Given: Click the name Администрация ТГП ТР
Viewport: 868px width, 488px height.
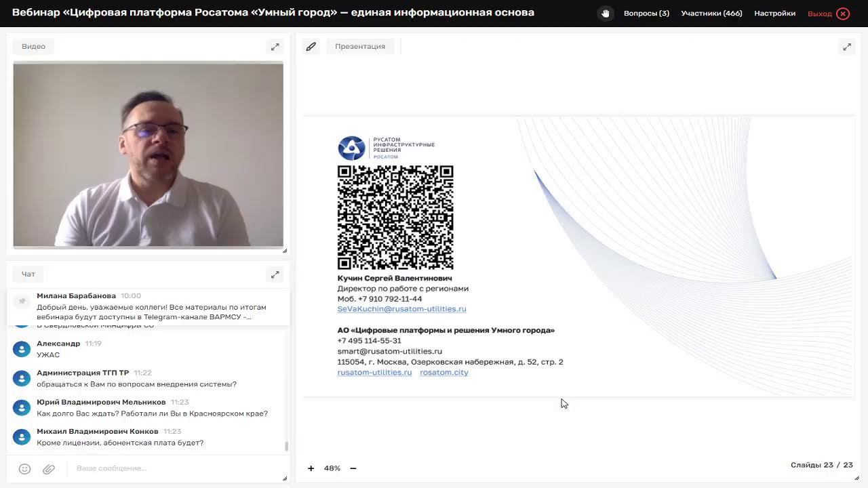Looking at the screenshot, I should pyautogui.click(x=83, y=373).
